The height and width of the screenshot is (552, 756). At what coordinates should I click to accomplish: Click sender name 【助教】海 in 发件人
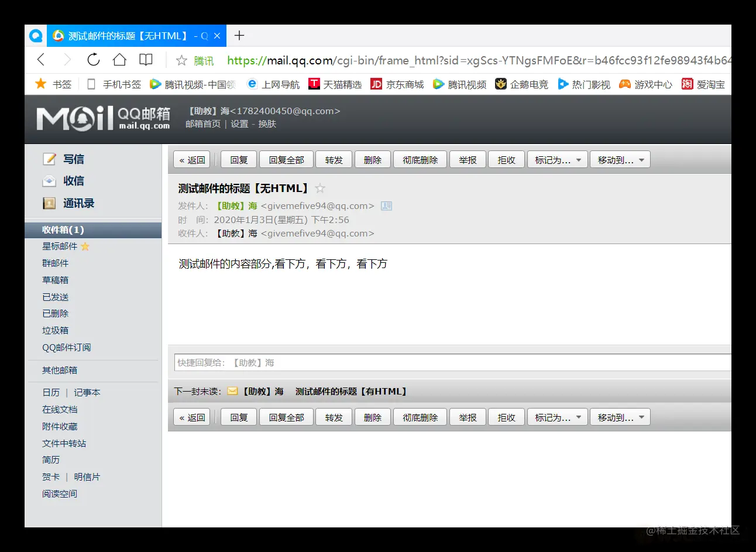tap(236, 206)
